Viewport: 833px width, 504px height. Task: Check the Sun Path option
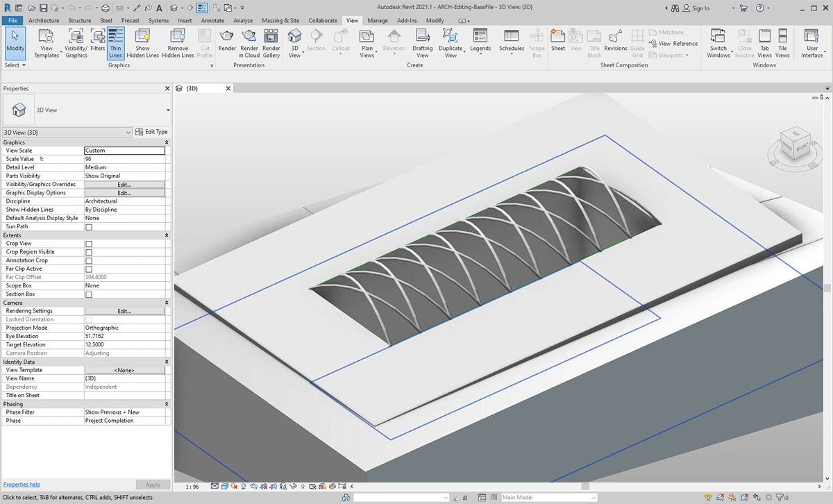click(89, 227)
